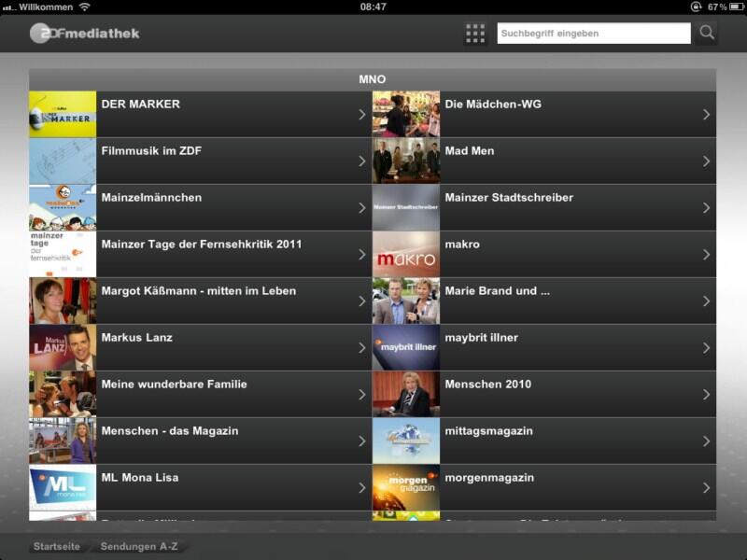This screenshot has width=747, height=560.
Task: Select Meine wunderbare Familie title
Action: (x=175, y=385)
